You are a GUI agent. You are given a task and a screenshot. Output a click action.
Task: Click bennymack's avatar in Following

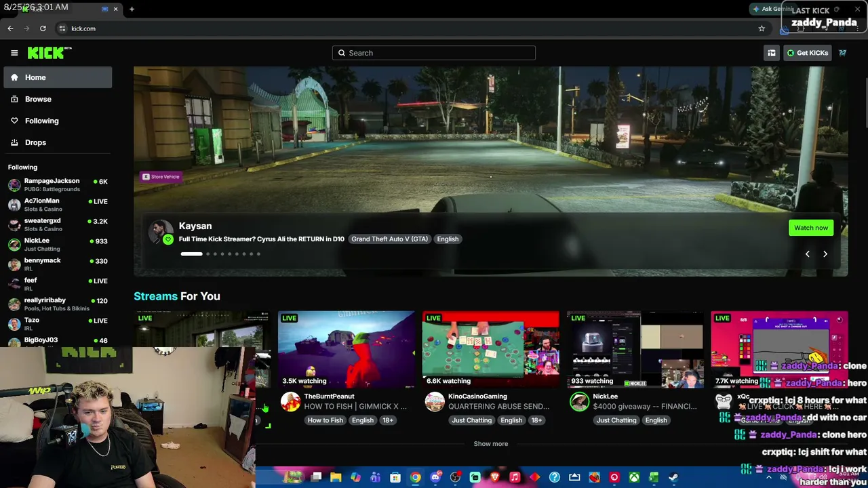[x=14, y=264]
